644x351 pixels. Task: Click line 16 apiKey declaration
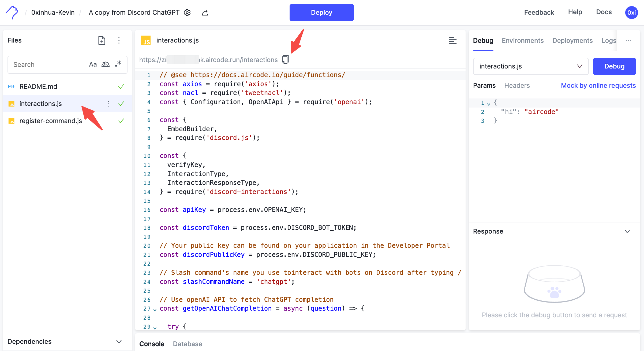point(233,210)
